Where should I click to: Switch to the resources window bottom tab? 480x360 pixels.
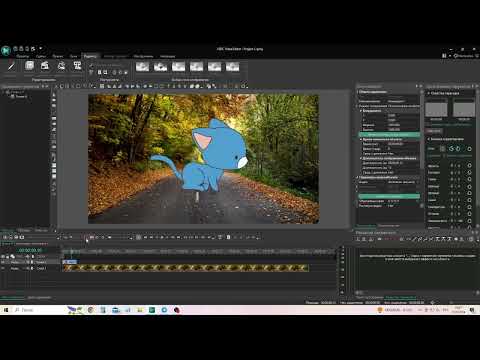(388, 226)
